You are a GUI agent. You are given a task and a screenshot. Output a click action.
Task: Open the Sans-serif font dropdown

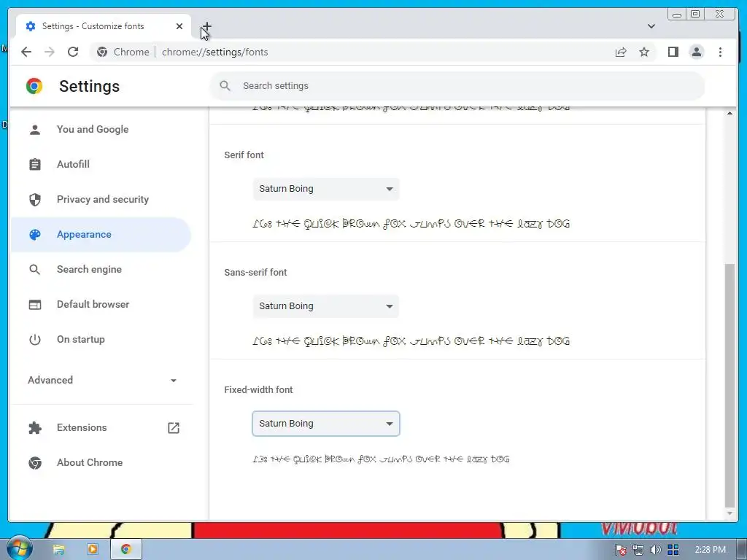click(x=326, y=306)
